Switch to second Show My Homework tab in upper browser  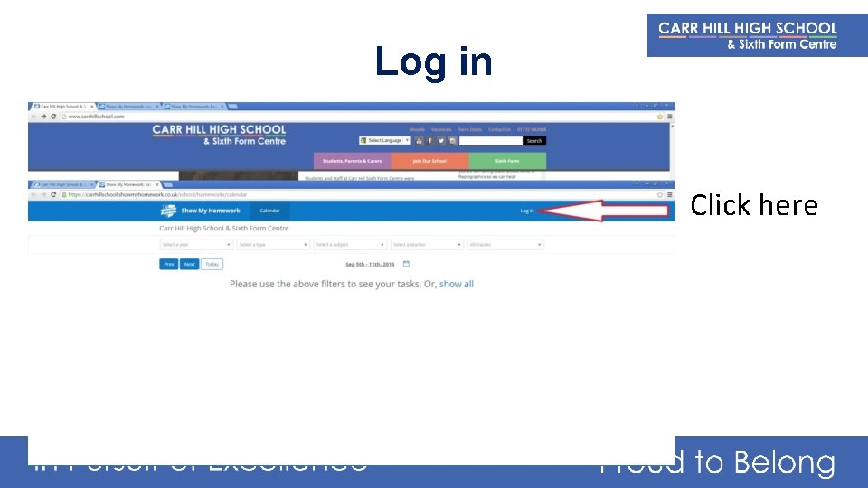click(128, 107)
